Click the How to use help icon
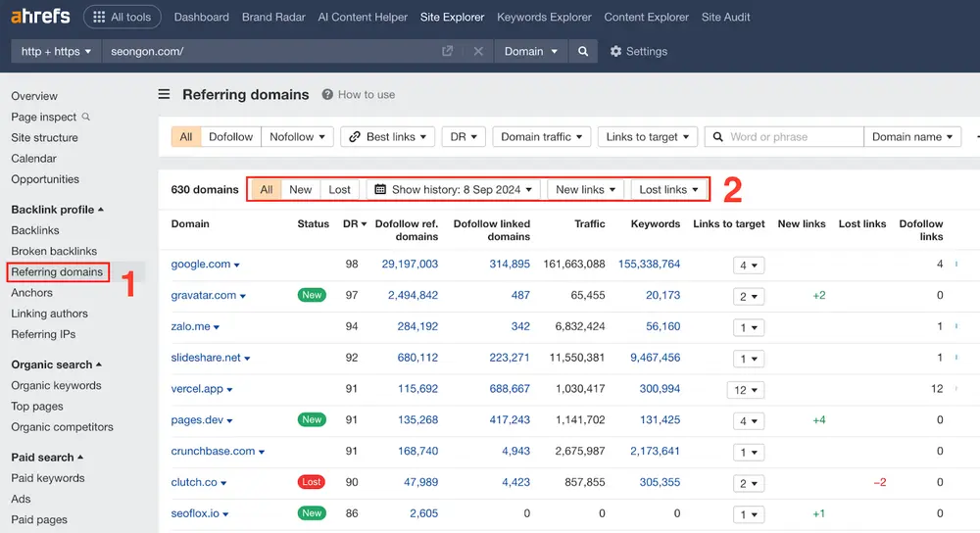This screenshot has width=980, height=533. tap(327, 94)
